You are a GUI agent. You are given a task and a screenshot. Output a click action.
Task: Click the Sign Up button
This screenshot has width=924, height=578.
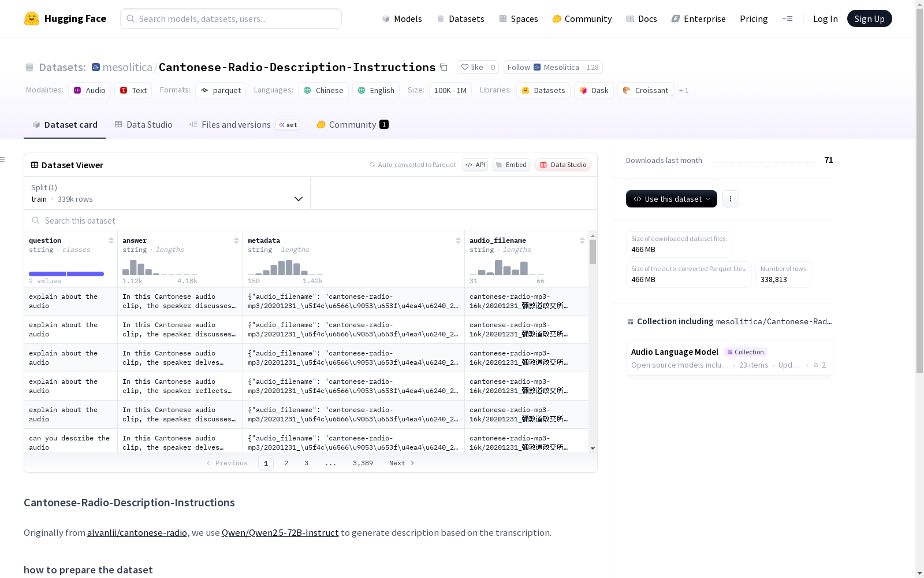[x=870, y=18]
